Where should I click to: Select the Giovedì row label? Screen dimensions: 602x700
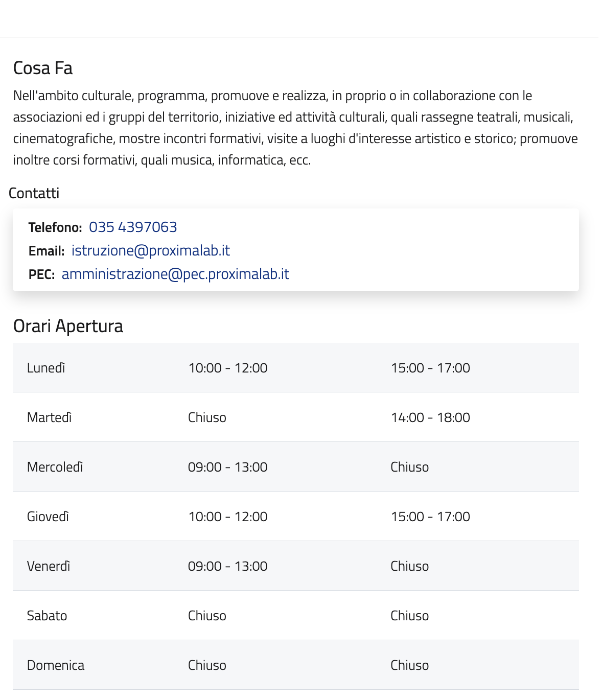(48, 517)
